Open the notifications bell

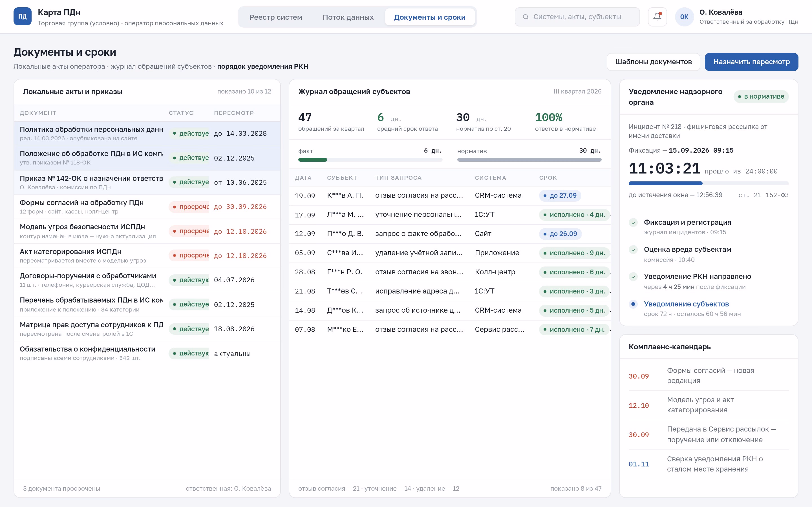tap(657, 16)
